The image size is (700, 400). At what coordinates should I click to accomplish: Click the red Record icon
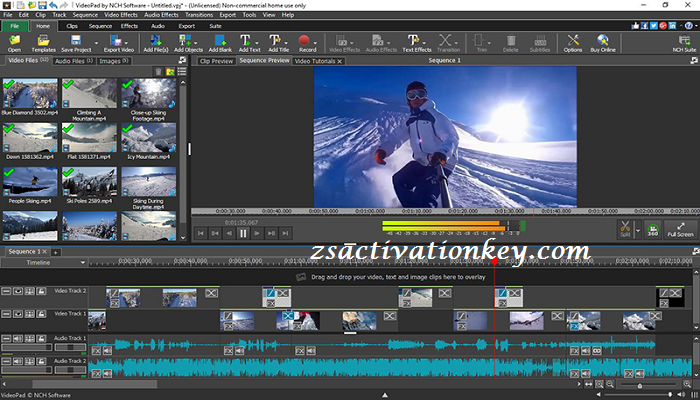[304, 40]
